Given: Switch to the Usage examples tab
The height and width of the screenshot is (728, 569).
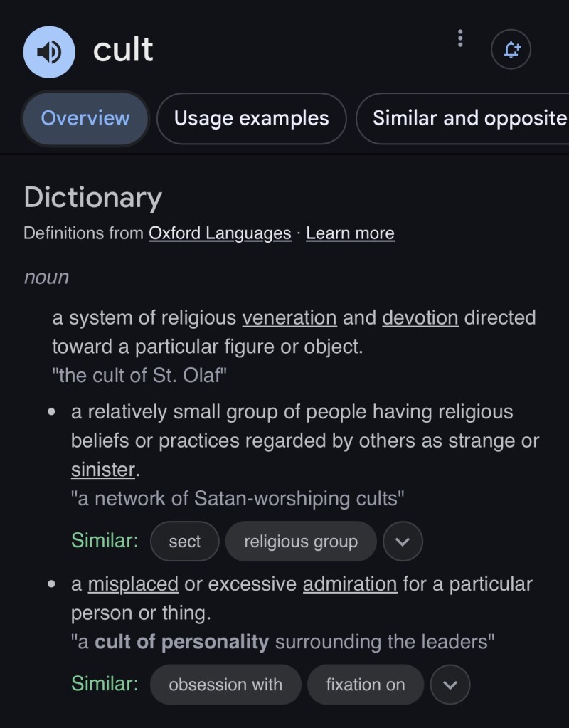Looking at the screenshot, I should [251, 118].
